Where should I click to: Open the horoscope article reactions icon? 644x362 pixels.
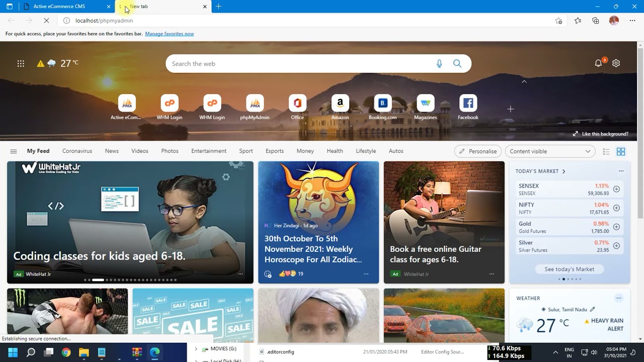268,274
